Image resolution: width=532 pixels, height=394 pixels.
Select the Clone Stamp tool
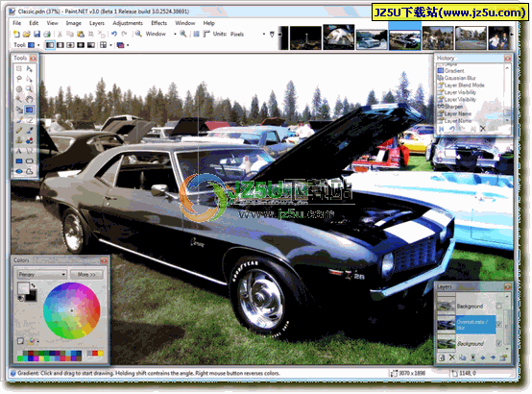pos(19,140)
